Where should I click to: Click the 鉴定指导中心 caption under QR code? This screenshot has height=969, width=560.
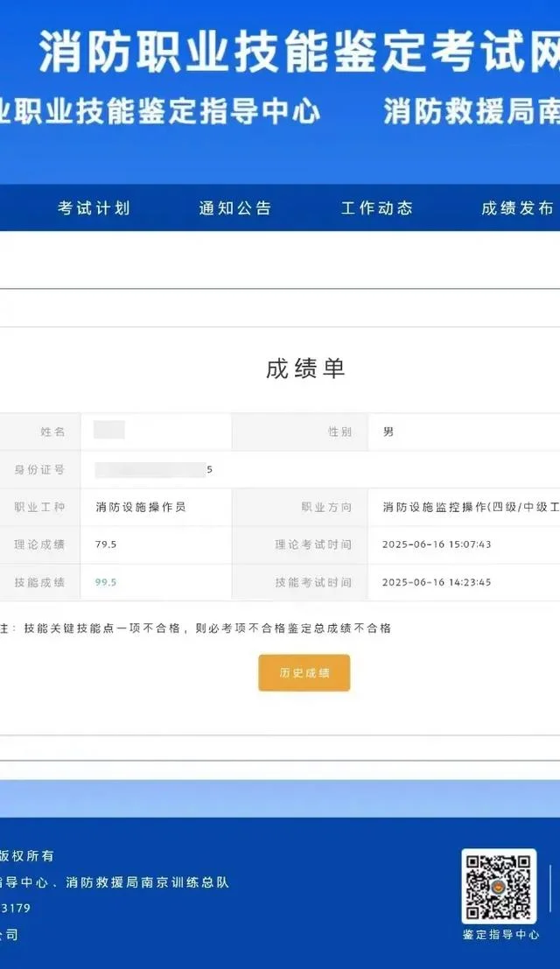(x=500, y=935)
